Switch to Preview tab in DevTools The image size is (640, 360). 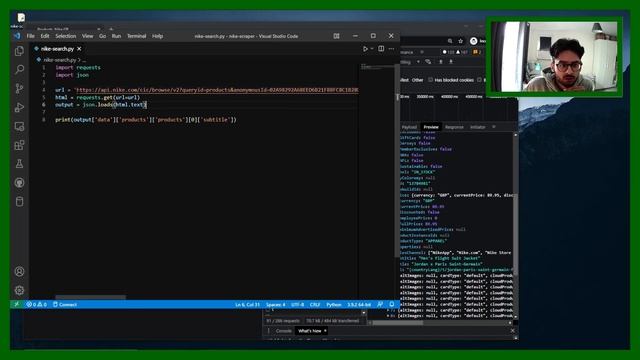pos(431,127)
